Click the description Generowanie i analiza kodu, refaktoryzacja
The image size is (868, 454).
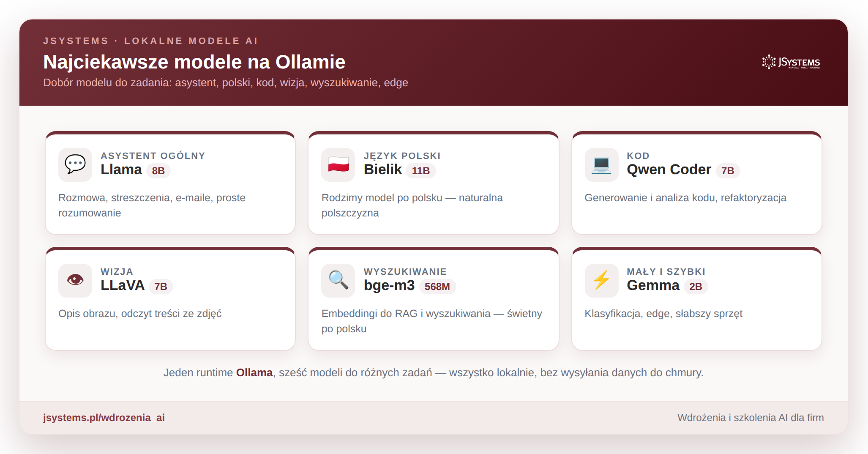[685, 198]
